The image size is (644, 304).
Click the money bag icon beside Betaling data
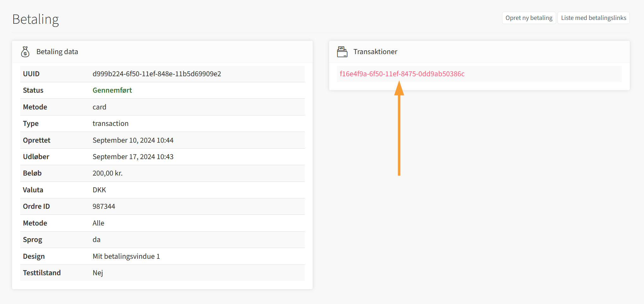click(25, 52)
